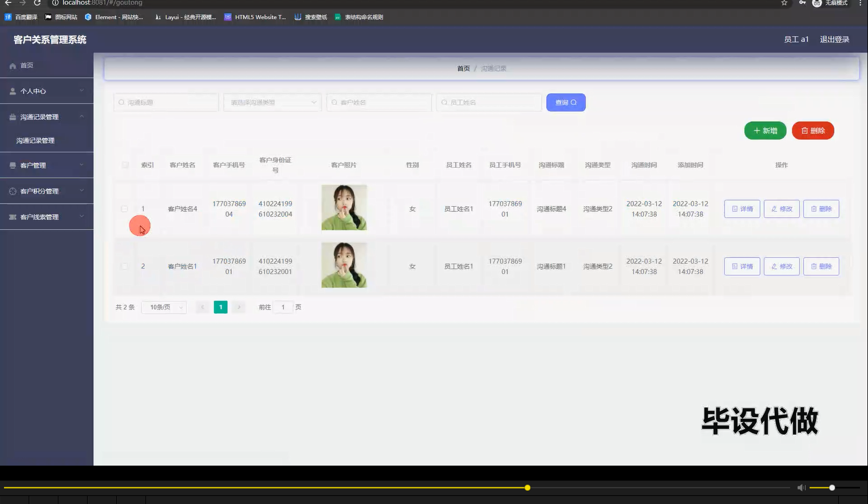This screenshot has width=868, height=504.
Task: Click the video progress bar handle
Action: click(527, 488)
